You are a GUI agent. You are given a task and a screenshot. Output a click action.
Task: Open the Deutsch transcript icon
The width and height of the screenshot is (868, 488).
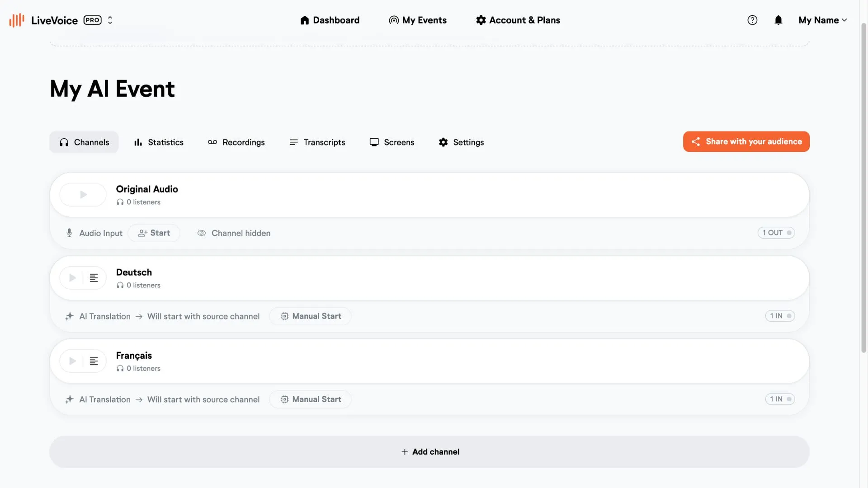click(94, 278)
